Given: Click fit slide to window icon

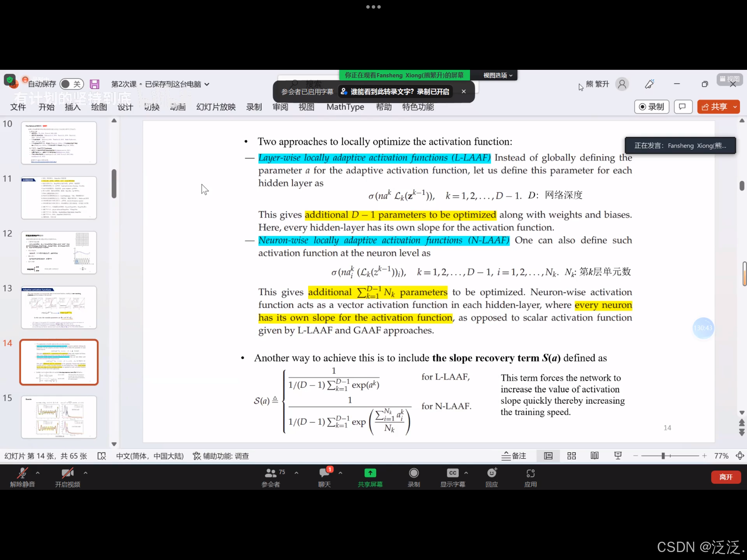Looking at the screenshot, I should [x=740, y=456].
